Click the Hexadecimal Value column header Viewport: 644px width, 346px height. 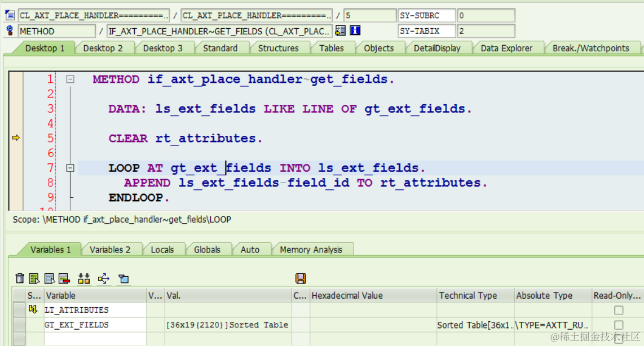coord(373,295)
